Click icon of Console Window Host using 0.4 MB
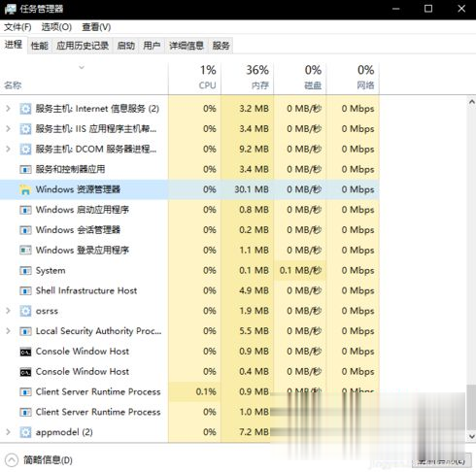 click(25, 372)
